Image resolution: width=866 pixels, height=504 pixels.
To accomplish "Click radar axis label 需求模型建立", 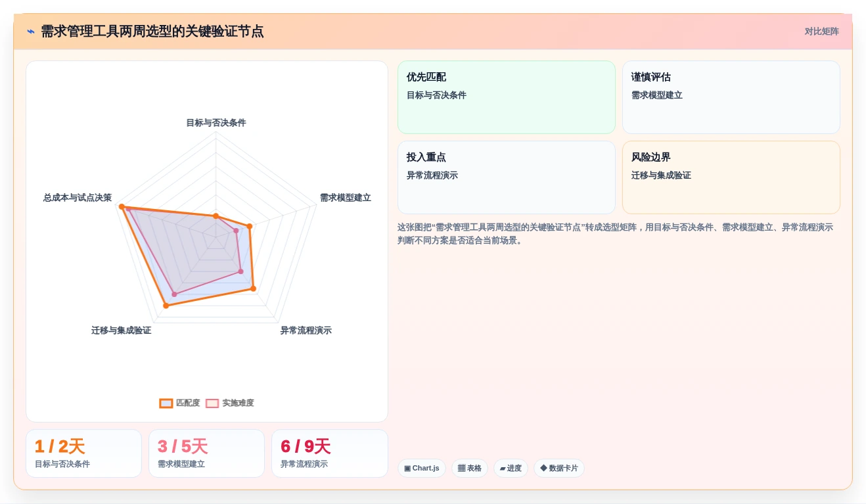I will pyautogui.click(x=346, y=198).
